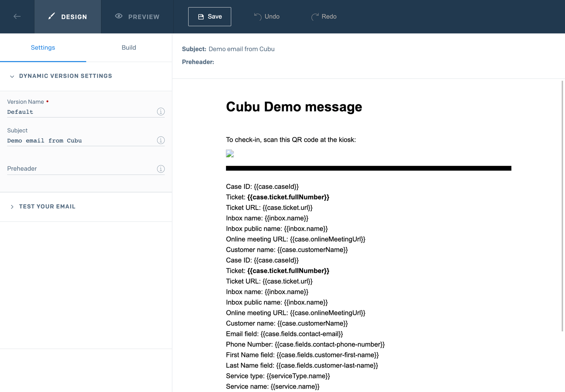Viewport: 565px width, 392px height.
Task: Undo the last change
Action: point(267,17)
